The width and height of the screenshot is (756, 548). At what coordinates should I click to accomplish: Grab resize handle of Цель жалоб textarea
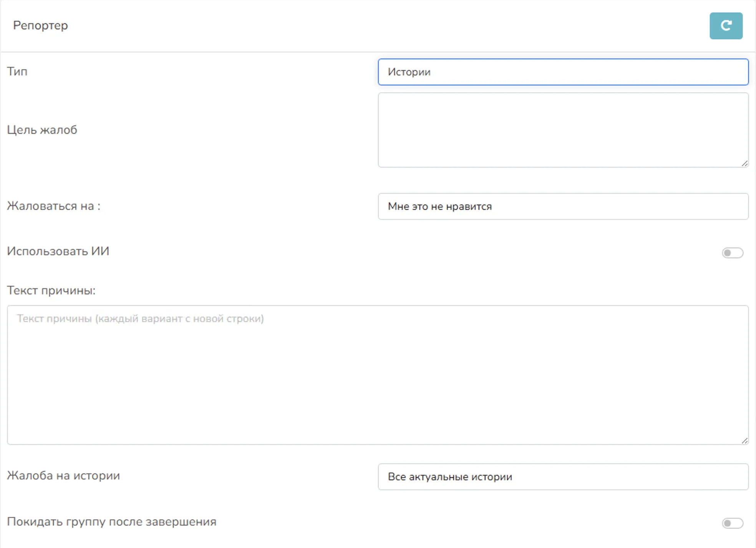click(744, 163)
